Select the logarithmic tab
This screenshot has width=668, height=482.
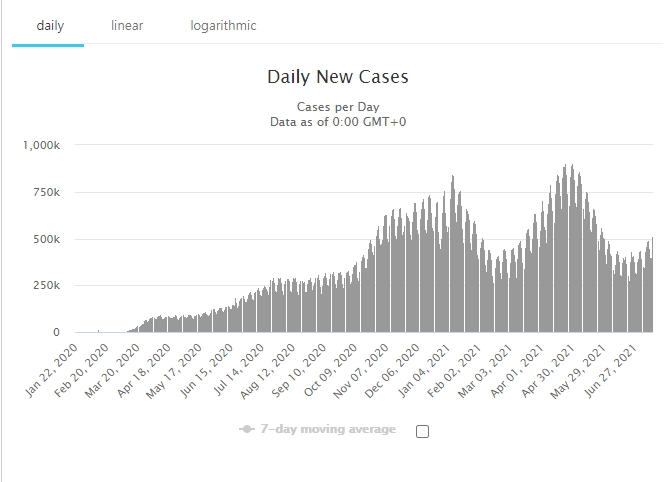(x=223, y=25)
